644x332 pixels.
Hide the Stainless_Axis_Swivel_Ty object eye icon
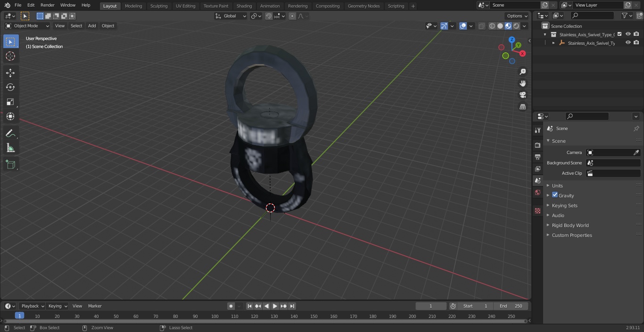[628, 43]
